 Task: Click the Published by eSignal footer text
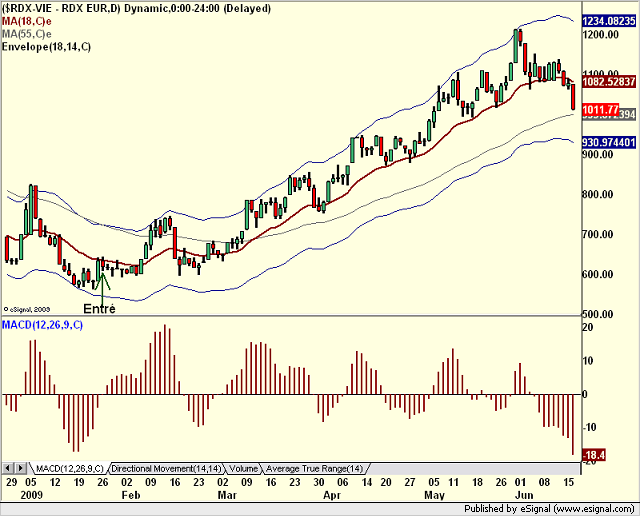point(549,509)
